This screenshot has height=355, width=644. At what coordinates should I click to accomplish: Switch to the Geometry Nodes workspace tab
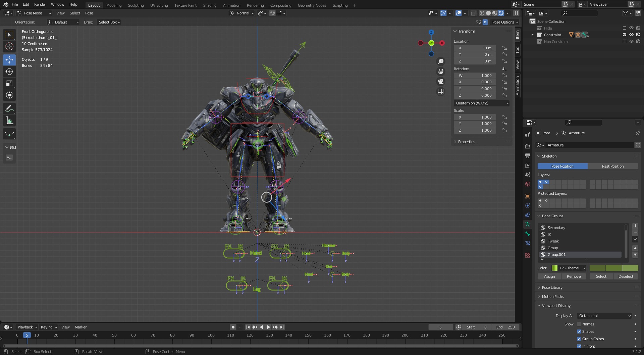312,5
